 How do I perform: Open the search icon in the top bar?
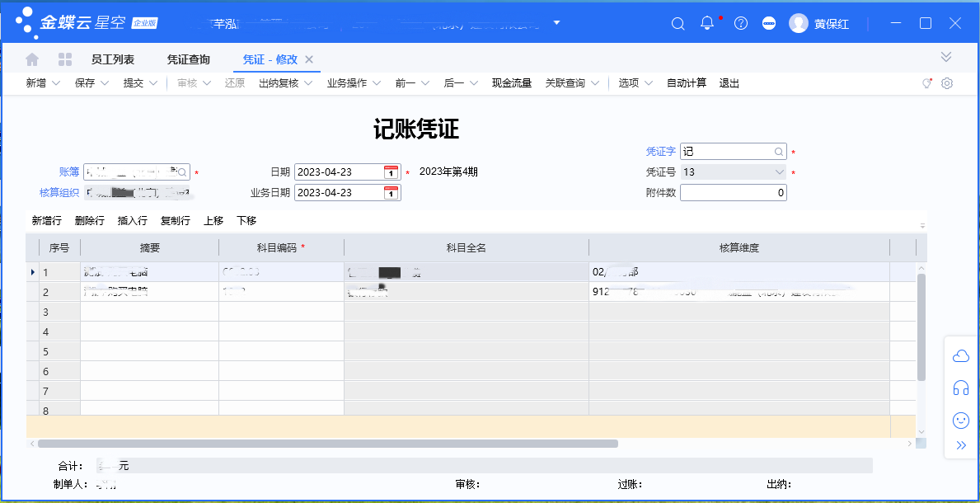tap(678, 23)
